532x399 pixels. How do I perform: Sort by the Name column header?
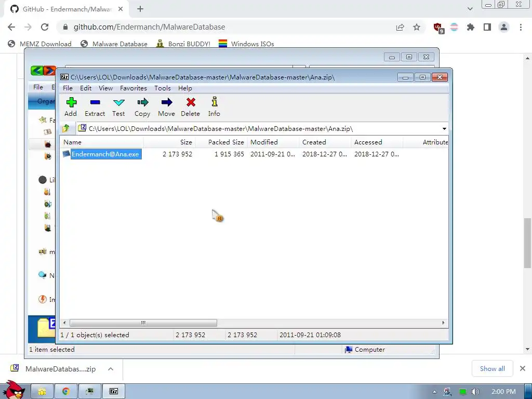pyautogui.click(x=102, y=142)
